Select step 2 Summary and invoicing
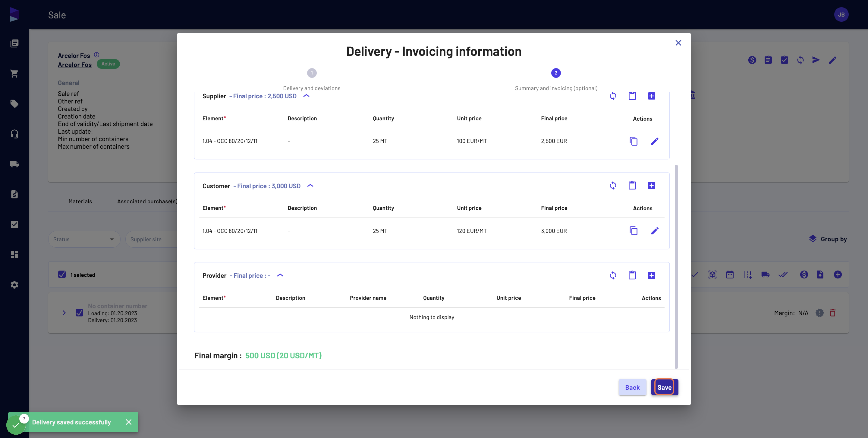Viewport: 868px width, 438px height. 556,73
